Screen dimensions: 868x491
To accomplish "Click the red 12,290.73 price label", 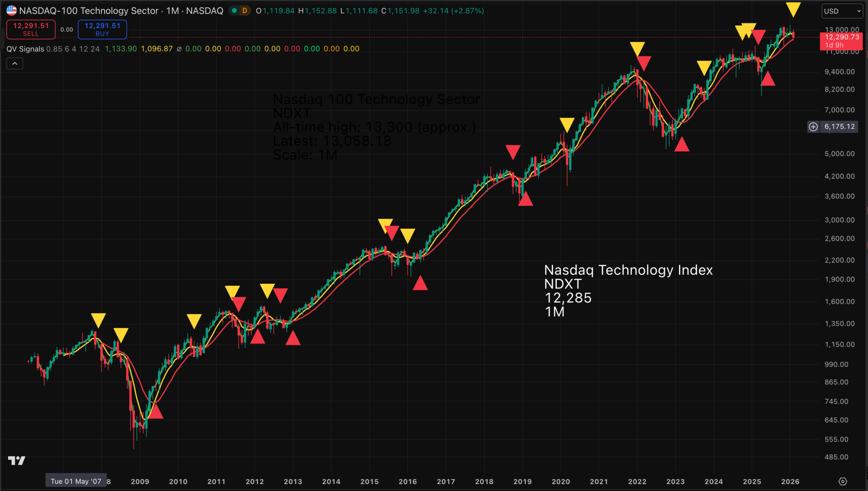I will pyautogui.click(x=841, y=41).
